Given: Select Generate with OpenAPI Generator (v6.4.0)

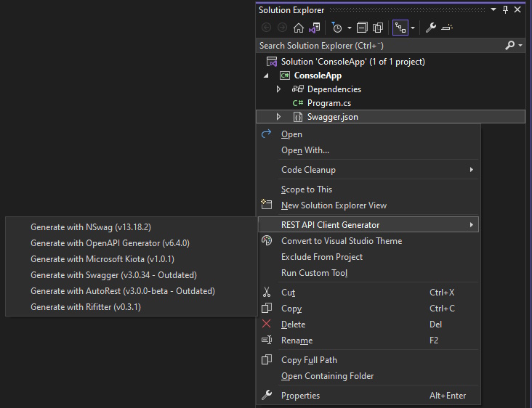Looking at the screenshot, I should click(132, 243).
